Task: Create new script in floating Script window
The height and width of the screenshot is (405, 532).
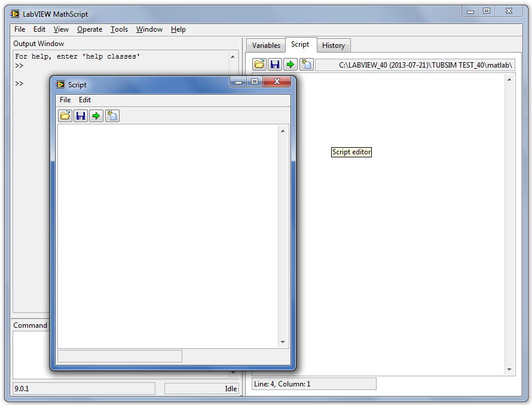Action: point(112,116)
